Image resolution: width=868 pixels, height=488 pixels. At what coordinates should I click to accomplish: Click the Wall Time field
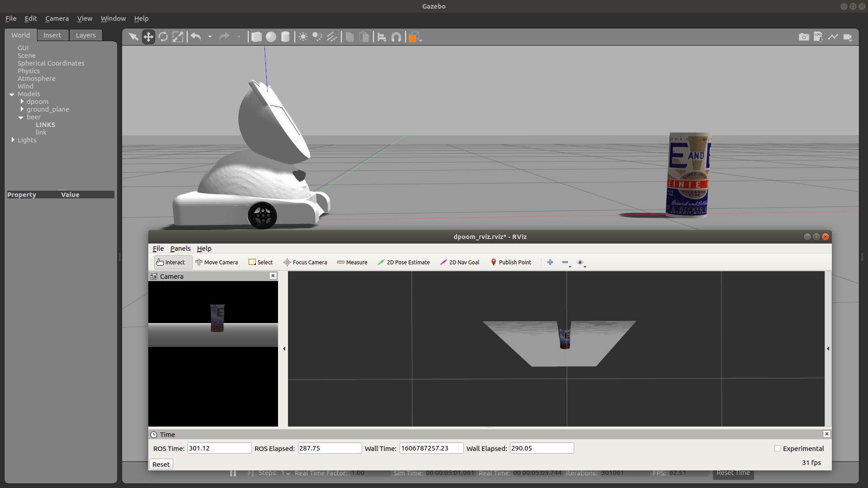[432, 448]
